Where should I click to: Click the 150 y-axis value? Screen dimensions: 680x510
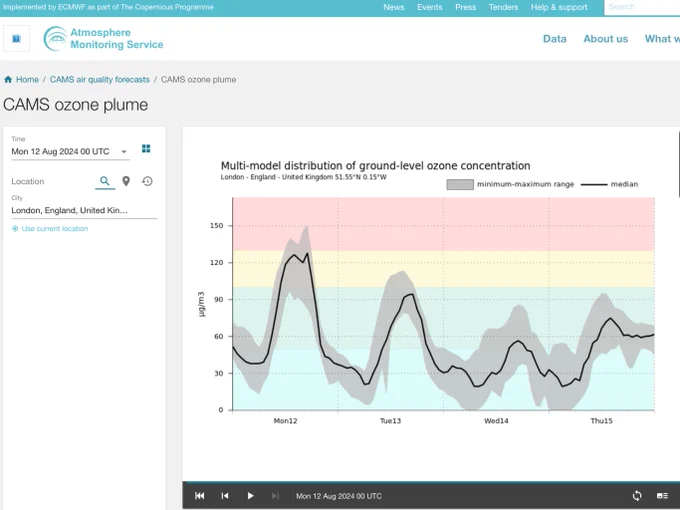pos(216,226)
